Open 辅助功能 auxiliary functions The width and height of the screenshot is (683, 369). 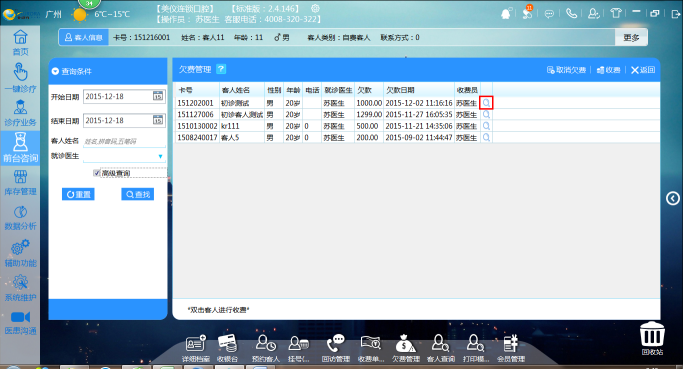point(20,253)
